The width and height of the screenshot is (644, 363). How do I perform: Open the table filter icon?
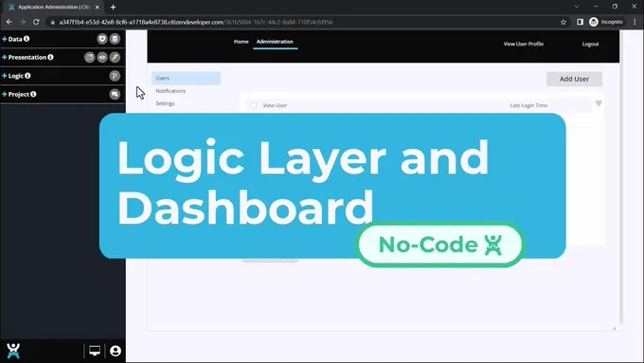599,103
